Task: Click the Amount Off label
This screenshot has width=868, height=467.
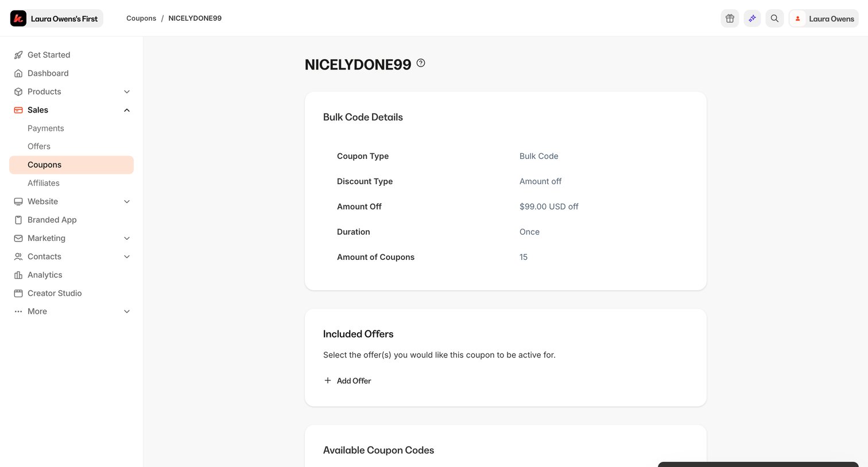Action: pos(359,207)
